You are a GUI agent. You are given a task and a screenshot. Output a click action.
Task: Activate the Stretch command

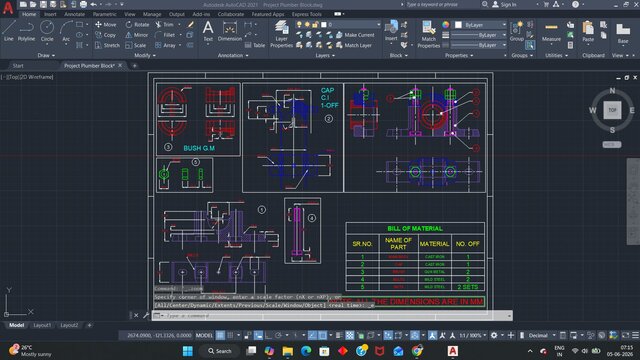tap(107, 45)
